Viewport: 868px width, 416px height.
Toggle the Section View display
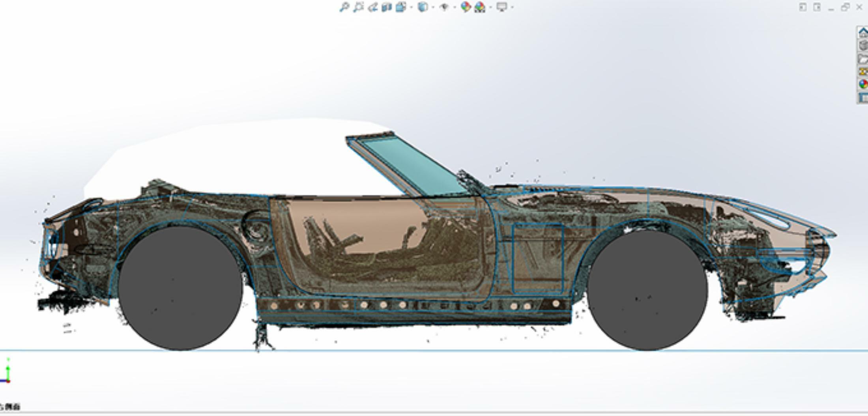point(387,7)
